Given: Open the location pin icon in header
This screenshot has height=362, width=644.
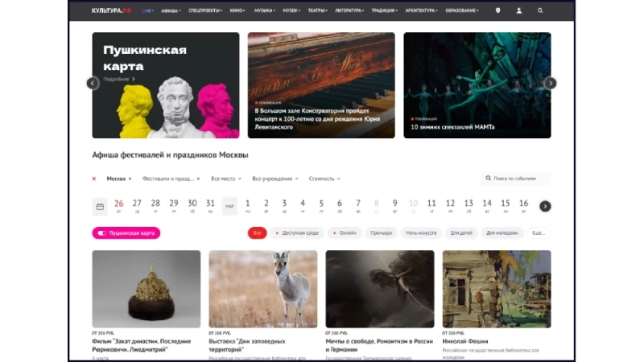Looking at the screenshot, I should click(497, 10).
